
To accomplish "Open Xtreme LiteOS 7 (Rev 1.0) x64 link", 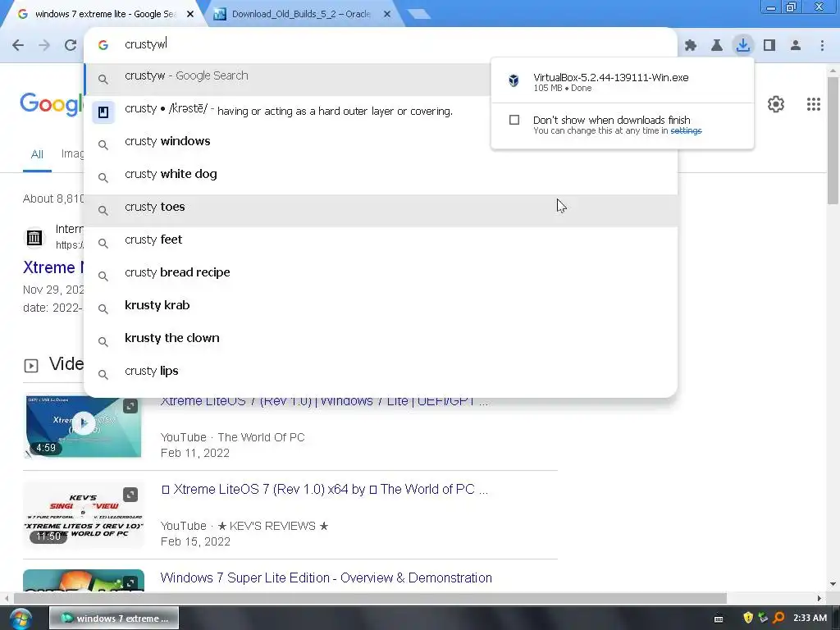I will coord(325,489).
